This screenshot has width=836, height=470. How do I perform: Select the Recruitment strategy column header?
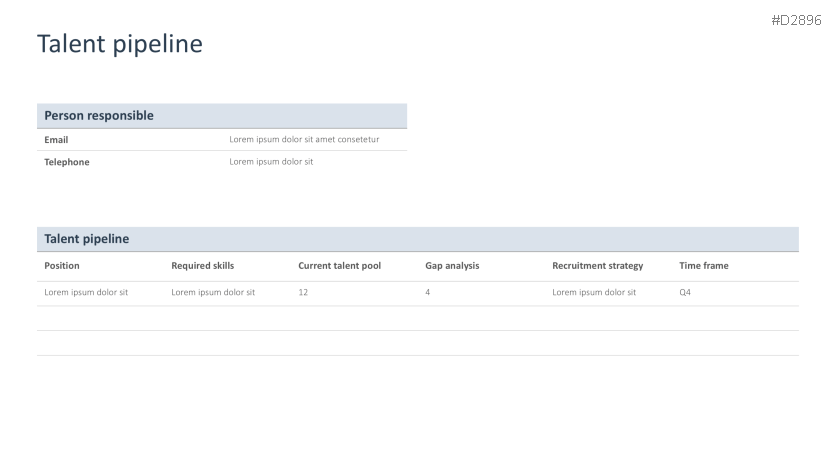(597, 266)
